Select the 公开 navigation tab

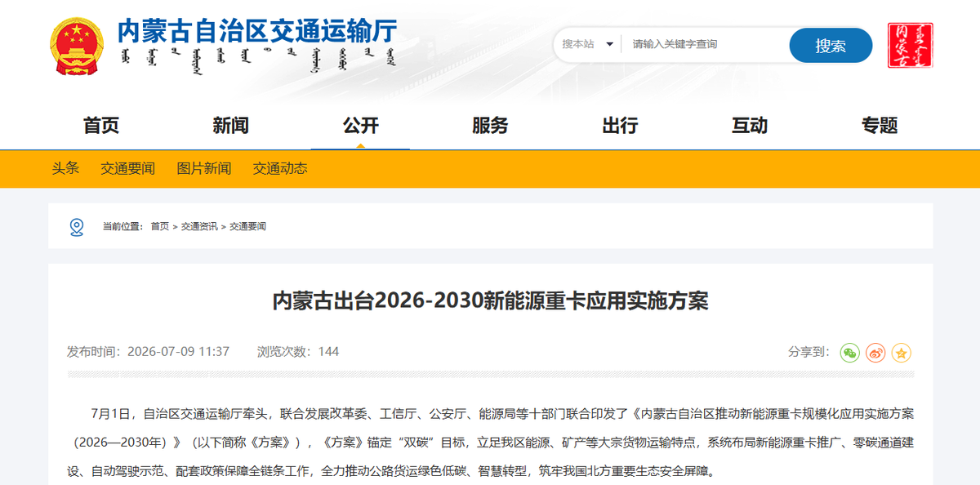pos(361,126)
